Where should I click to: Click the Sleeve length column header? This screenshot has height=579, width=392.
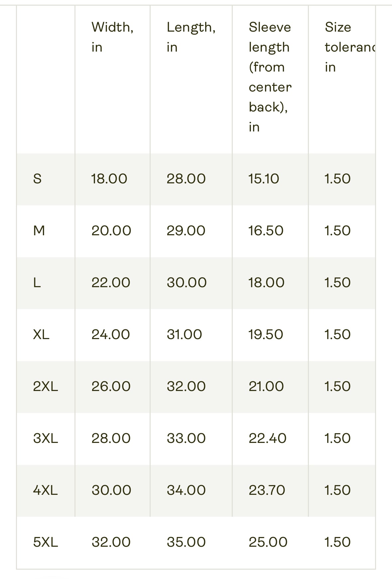[270, 77]
